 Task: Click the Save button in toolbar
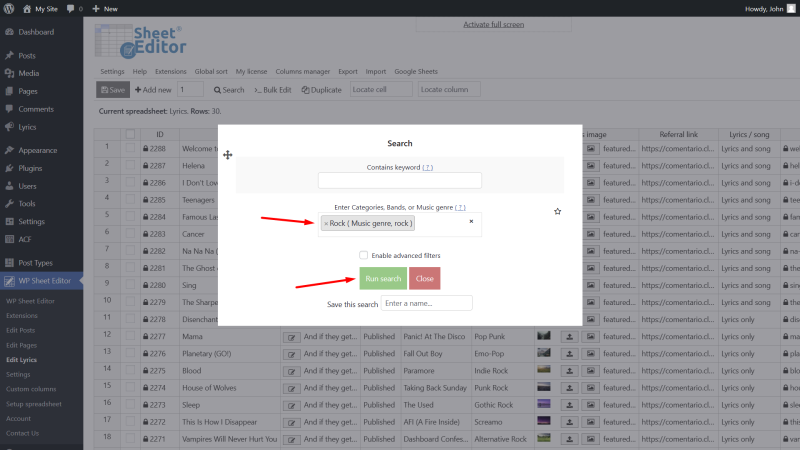click(113, 90)
